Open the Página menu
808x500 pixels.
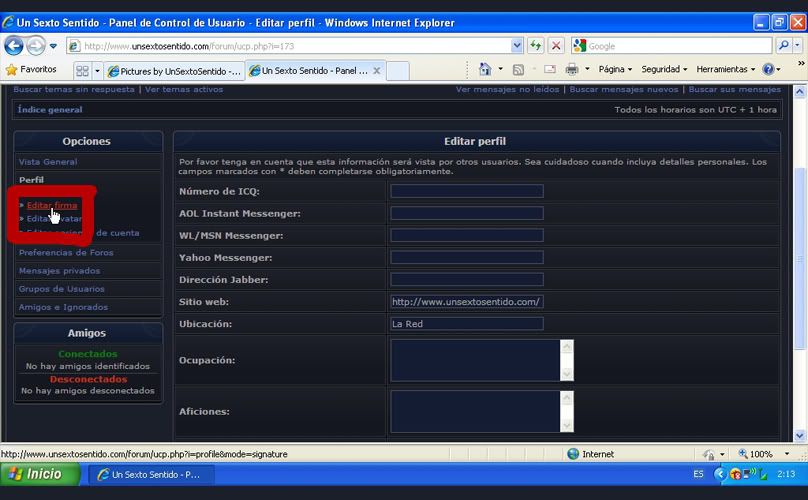pos(615,69)
